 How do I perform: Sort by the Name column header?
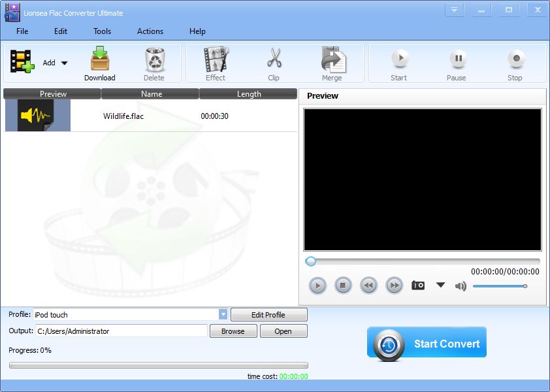pos(151,93)
